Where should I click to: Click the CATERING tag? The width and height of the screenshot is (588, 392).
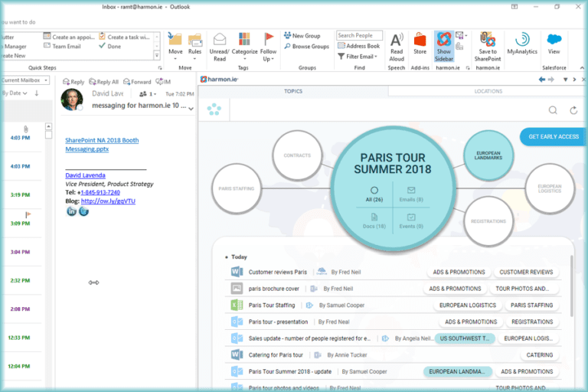coord(539,354)
